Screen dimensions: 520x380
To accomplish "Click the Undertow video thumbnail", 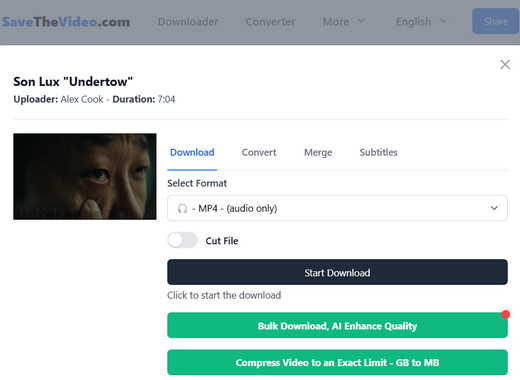I will click(85, 177).
